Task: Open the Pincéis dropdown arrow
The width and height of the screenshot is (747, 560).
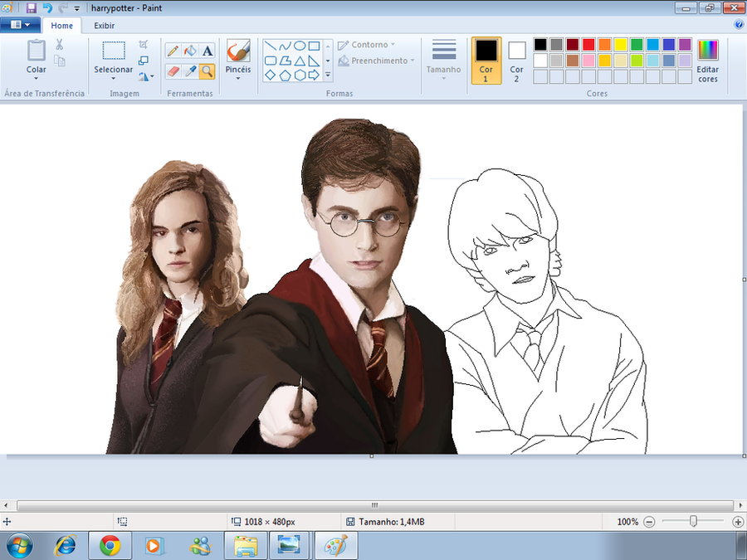Action: (238, 79)
